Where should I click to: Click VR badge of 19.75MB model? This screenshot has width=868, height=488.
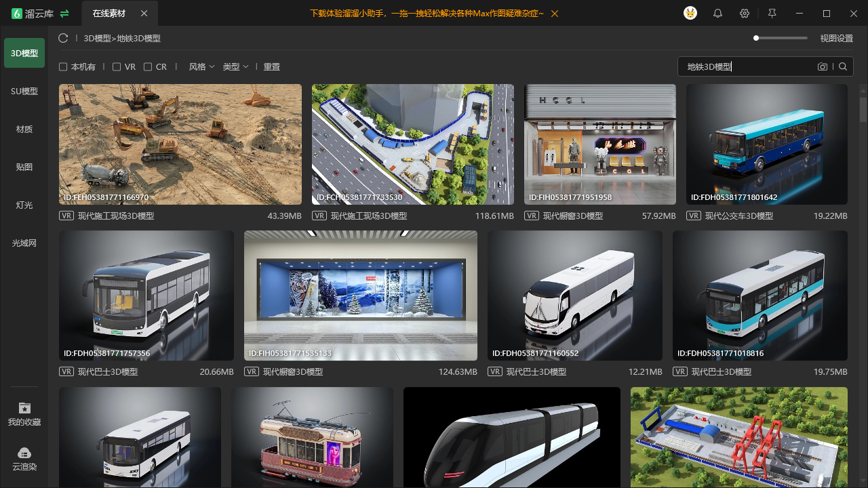680,371
